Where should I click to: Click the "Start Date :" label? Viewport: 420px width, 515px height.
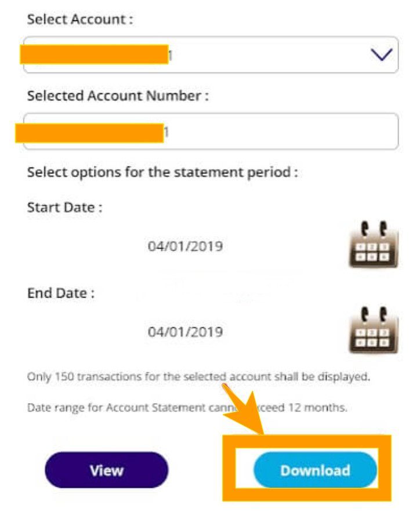[64, 208]
